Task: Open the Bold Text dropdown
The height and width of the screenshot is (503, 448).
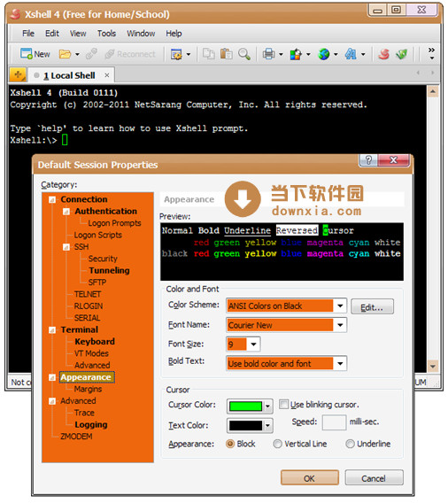Action: (x=340, y=363)
